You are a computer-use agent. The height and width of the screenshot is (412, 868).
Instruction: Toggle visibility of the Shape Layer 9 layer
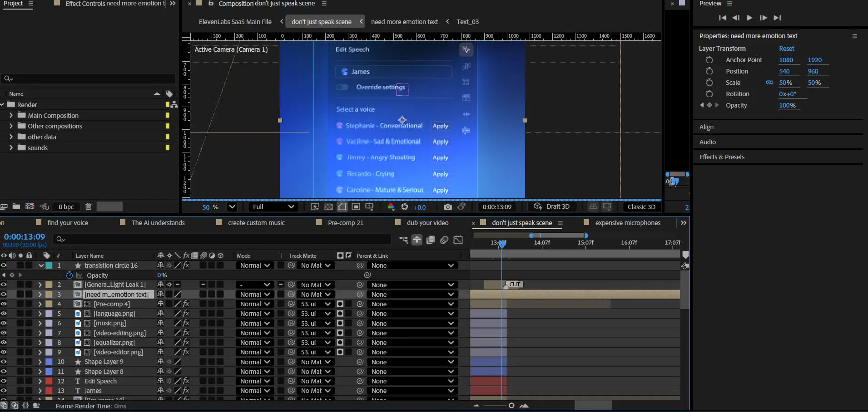pos(4,362)
